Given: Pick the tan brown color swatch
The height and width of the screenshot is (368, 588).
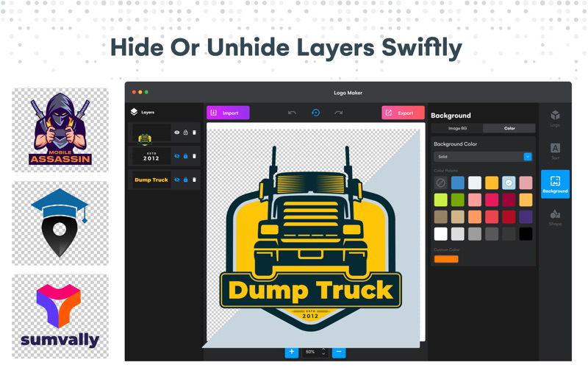Looking at the screenshot, I should pyautogui.click(x=440, y=217).
